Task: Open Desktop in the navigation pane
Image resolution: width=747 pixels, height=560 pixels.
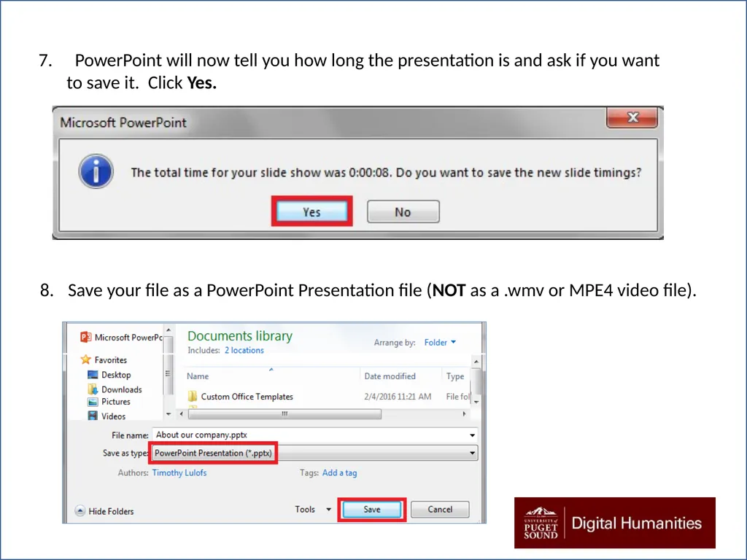Action: click(x=116, y=375)
